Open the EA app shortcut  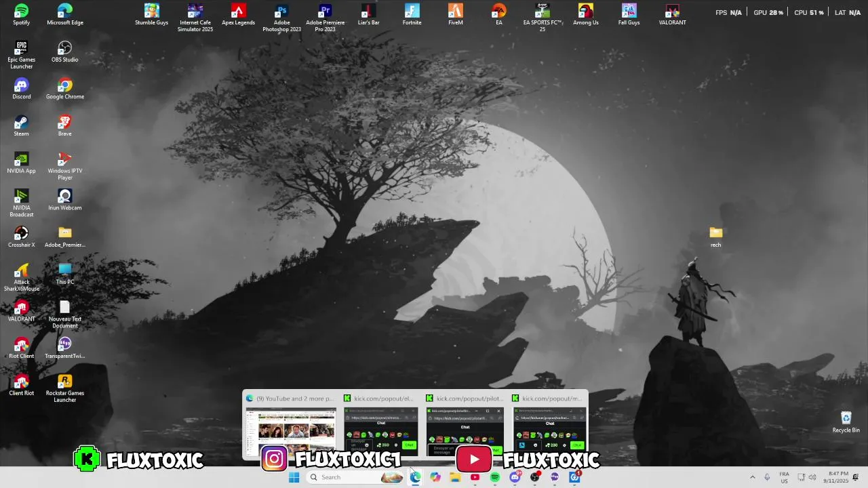[498, 15]
